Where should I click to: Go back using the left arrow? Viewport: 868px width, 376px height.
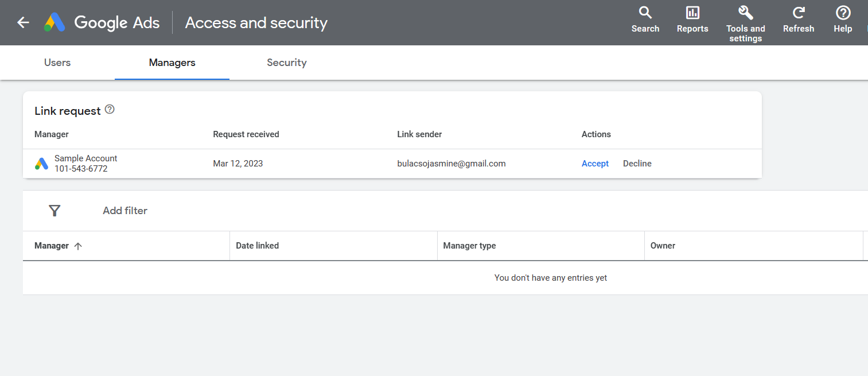(x=23, y=22)
